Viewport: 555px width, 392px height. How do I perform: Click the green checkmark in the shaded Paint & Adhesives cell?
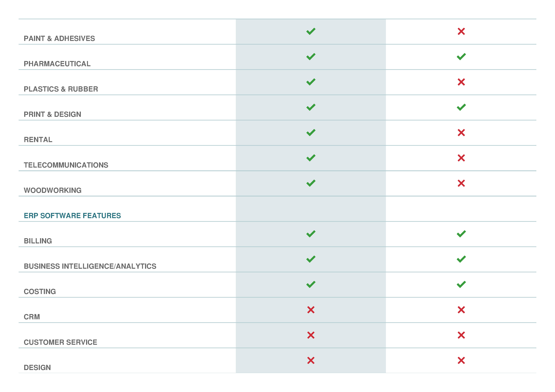tap(311, 31)
